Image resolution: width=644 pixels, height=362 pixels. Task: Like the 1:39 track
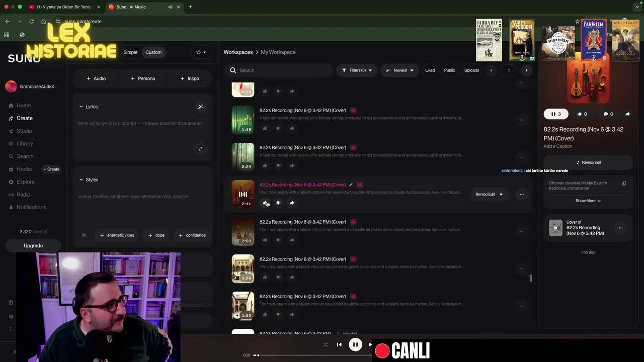pos(265,128)
